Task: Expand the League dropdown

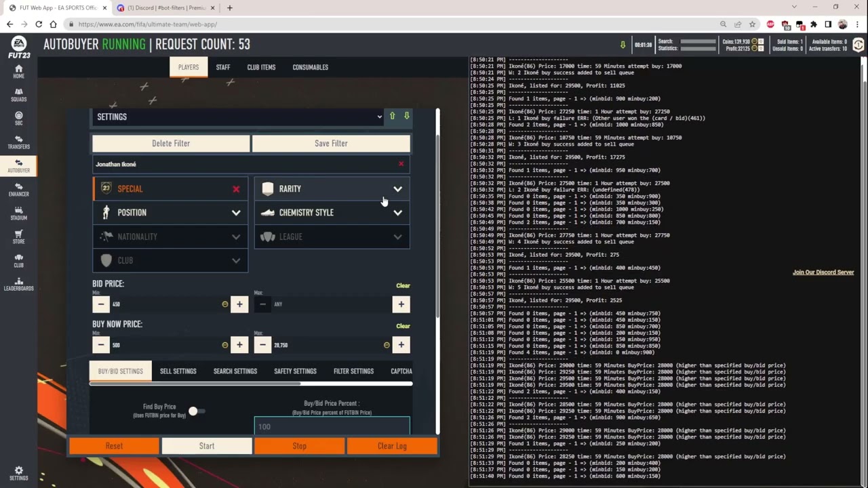Action: click(x=332, y=237)
